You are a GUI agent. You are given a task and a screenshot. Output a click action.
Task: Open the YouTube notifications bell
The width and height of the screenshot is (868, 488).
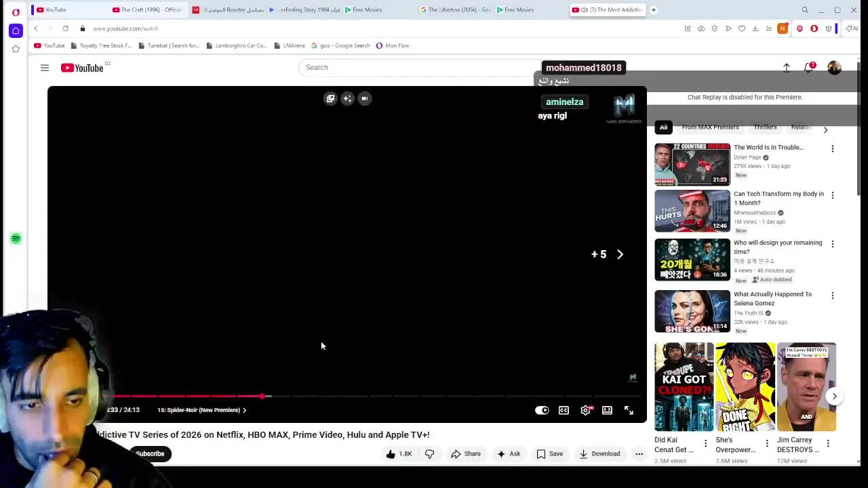809,68
